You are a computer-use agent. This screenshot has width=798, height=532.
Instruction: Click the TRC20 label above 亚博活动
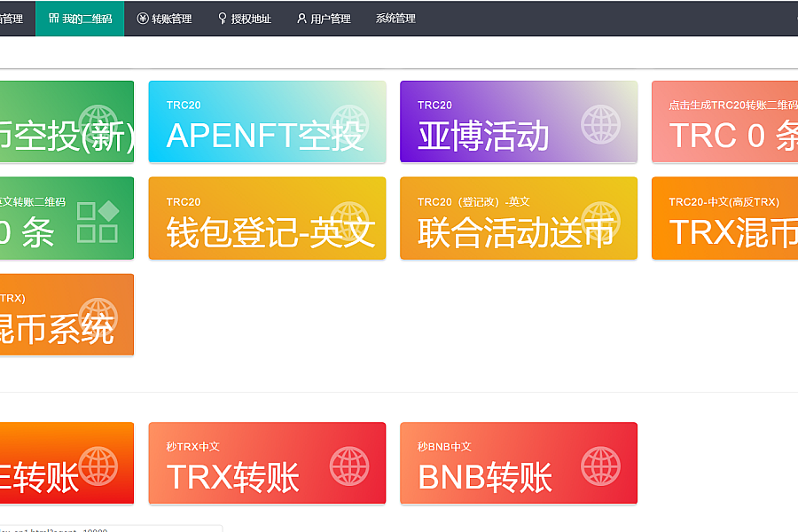coord(434,105)
